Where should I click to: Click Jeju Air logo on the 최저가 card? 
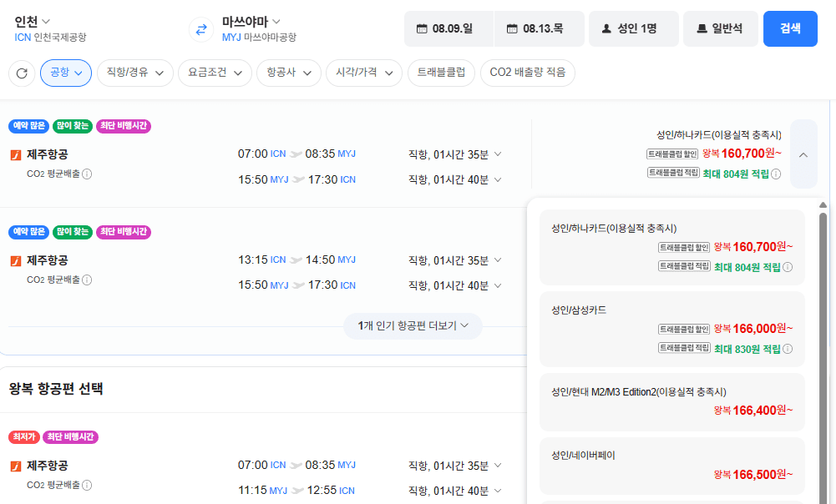(16, 466)
